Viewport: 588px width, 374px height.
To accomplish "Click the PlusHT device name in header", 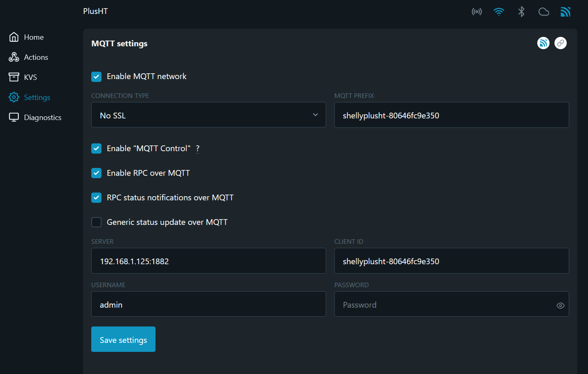I will click(95, 11).
